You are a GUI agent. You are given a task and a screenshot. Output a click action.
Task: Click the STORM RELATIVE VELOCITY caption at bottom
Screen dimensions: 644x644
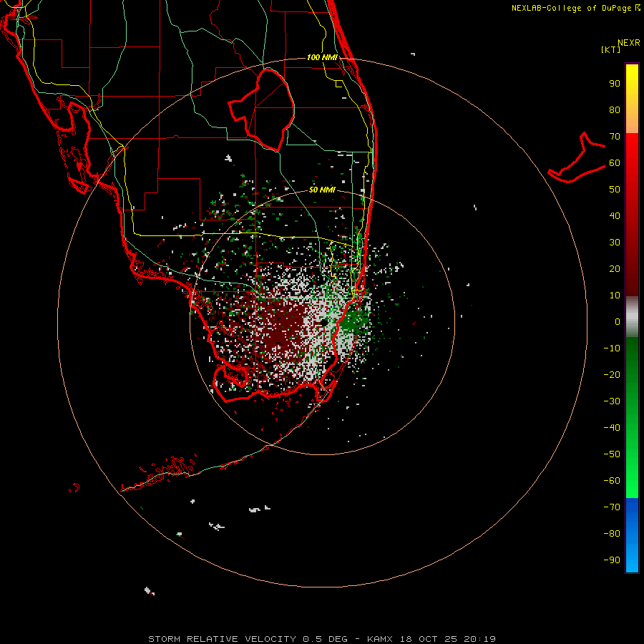(x=321, y=639)
